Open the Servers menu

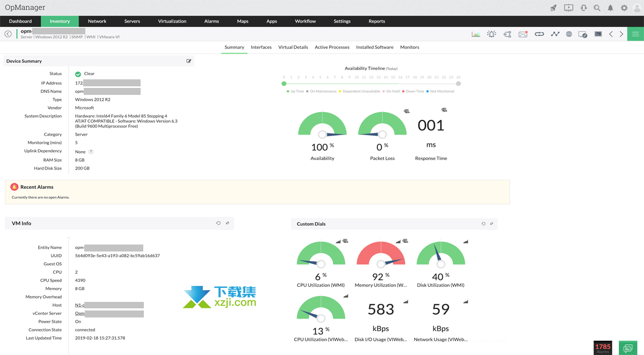[x=132, y=21]
